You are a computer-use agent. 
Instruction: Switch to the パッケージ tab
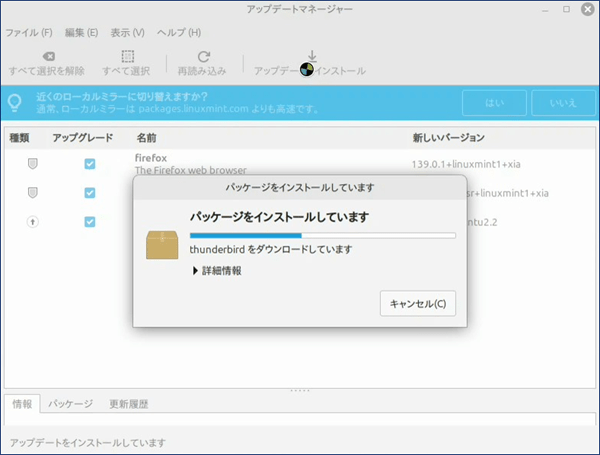(x=70, y=404)
